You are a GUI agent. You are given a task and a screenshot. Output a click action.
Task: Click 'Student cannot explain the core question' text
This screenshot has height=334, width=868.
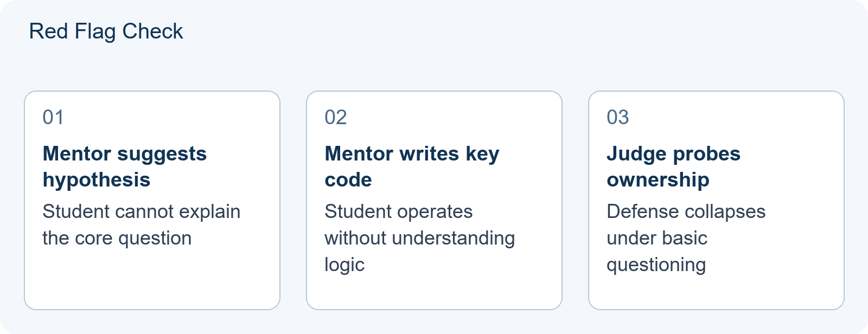point(141,224)
